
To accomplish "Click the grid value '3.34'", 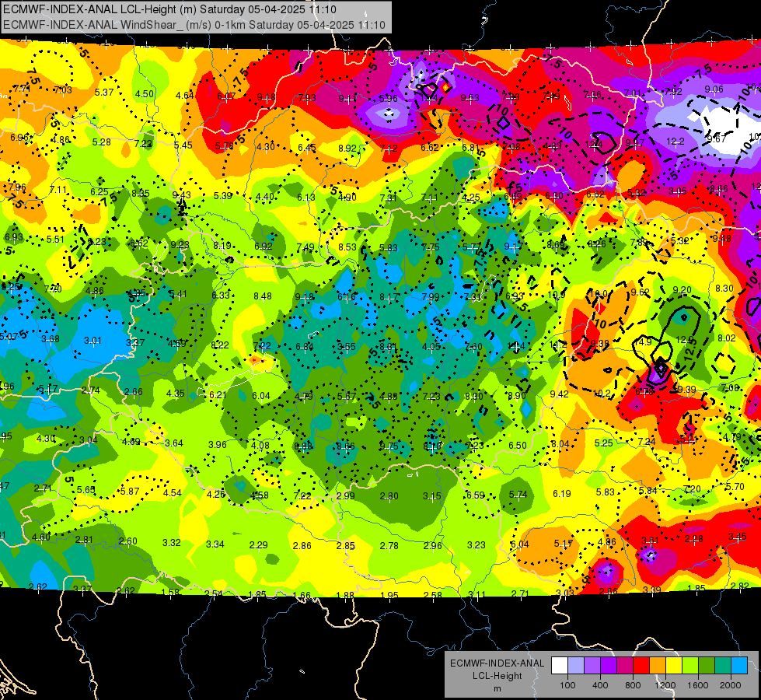I will pyautogui.click(x=215, y=544).
